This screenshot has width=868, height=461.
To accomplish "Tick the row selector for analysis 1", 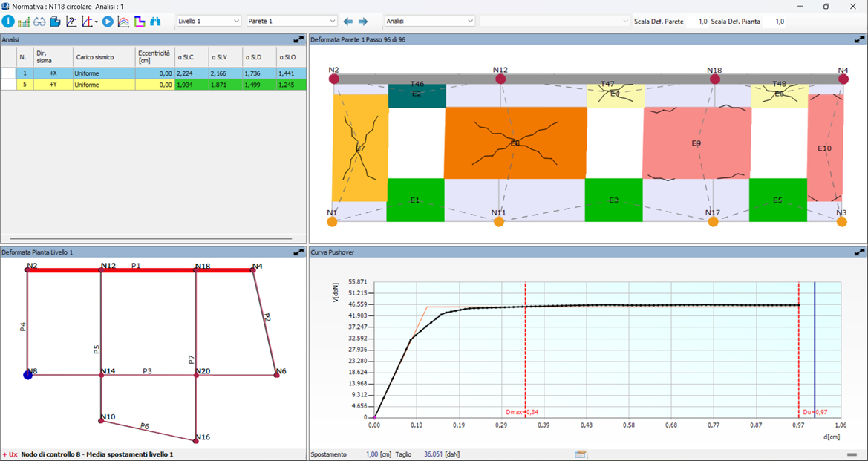I will pyautogui.click(x=8, y=73).
